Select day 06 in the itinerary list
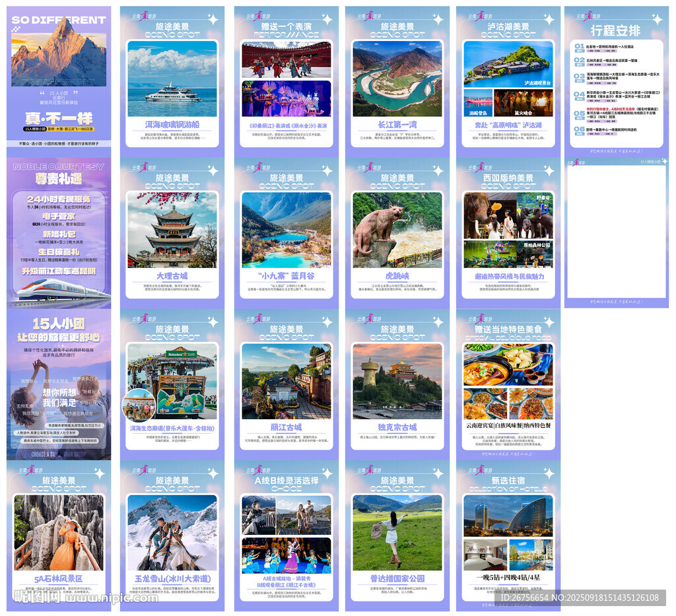The image size is (676, 616). tap(617, 131)
